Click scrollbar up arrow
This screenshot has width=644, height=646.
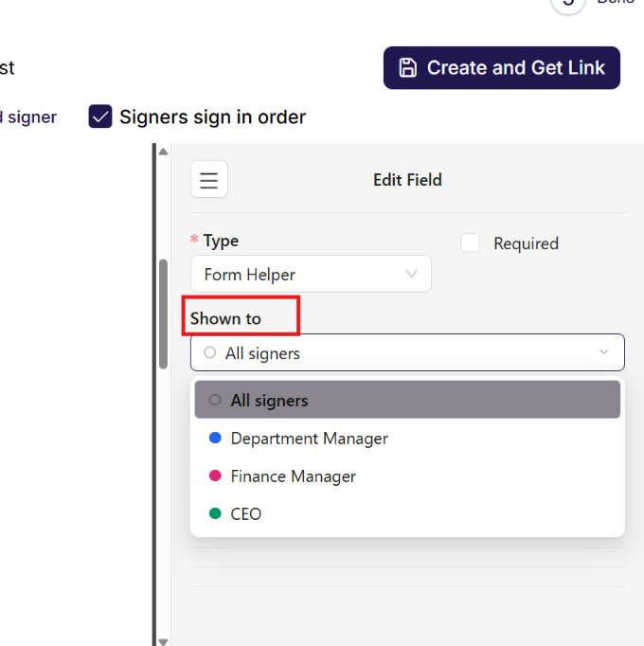point(163,152)
